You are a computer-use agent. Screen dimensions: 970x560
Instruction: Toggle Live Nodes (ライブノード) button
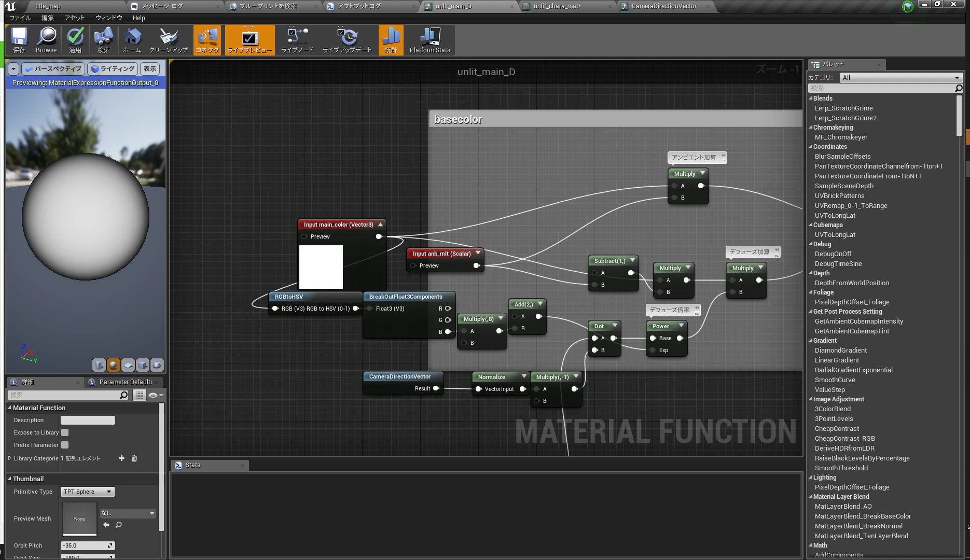coord(297,40)
